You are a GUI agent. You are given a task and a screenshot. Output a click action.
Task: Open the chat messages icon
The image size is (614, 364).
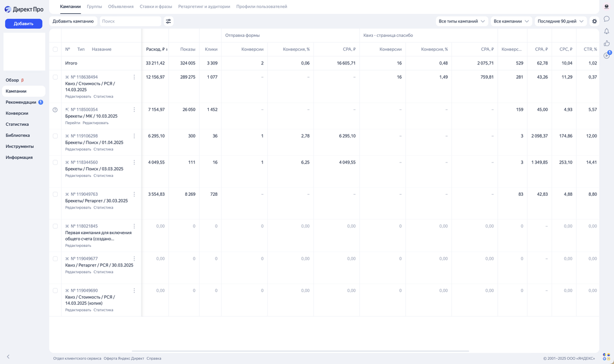(606, 19)
